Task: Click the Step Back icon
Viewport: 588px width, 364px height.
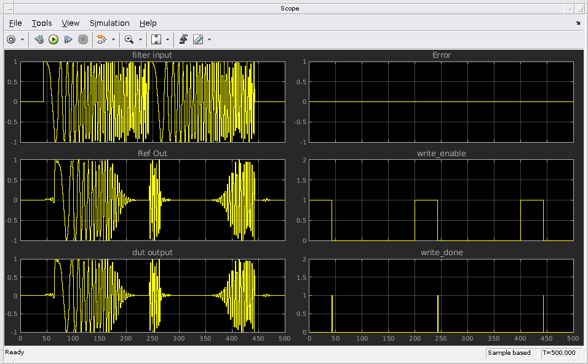Action: [x=39, y=39]
